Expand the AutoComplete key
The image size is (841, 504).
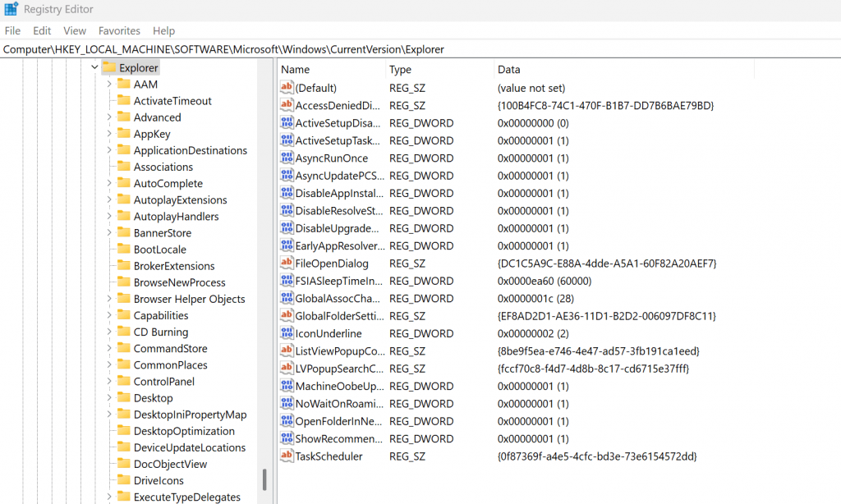[x=109, y=183]
